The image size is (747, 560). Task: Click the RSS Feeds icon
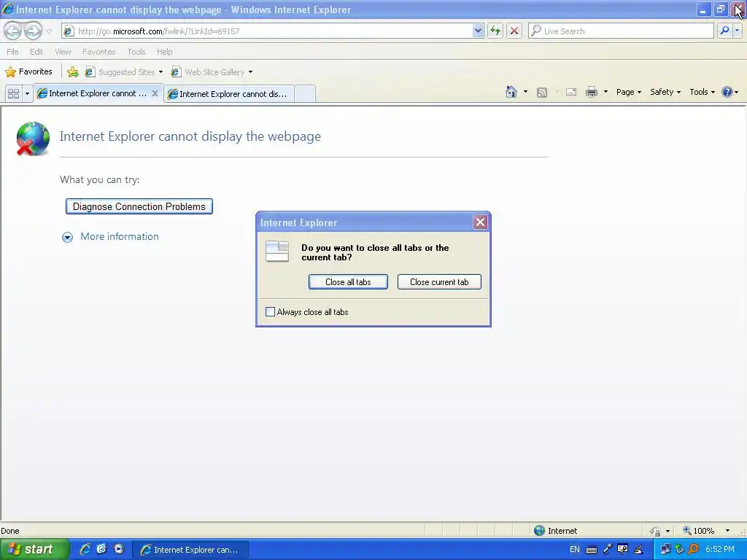tap(542, 93)
